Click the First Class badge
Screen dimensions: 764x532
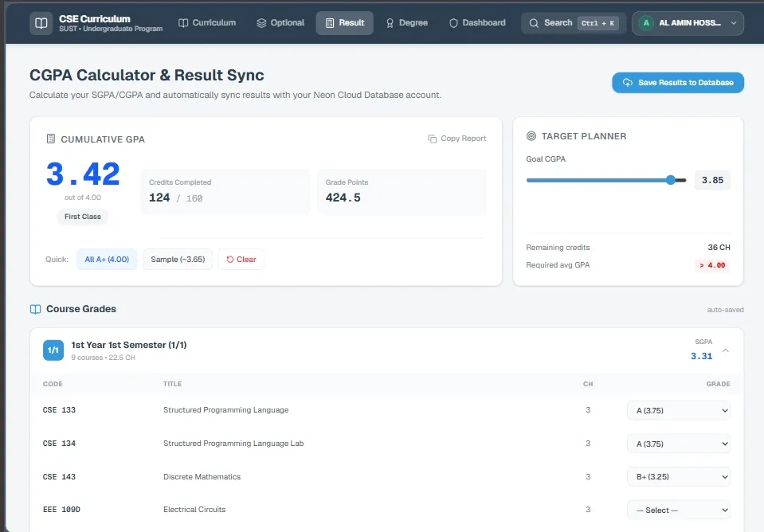click(x=83, y=217)
